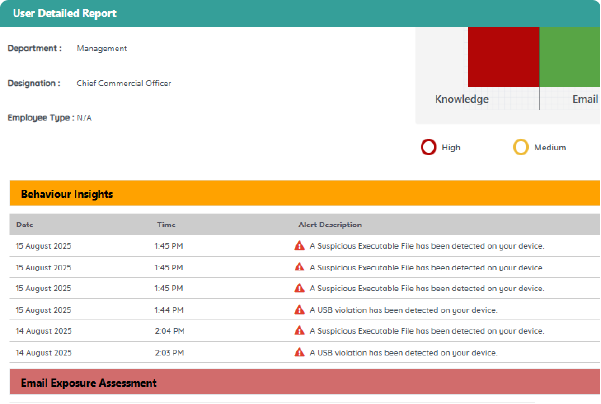Viewport: 601px width, 404px height.
Task: Click the orange Medium legend circle
Action: (x=520, y=147)
